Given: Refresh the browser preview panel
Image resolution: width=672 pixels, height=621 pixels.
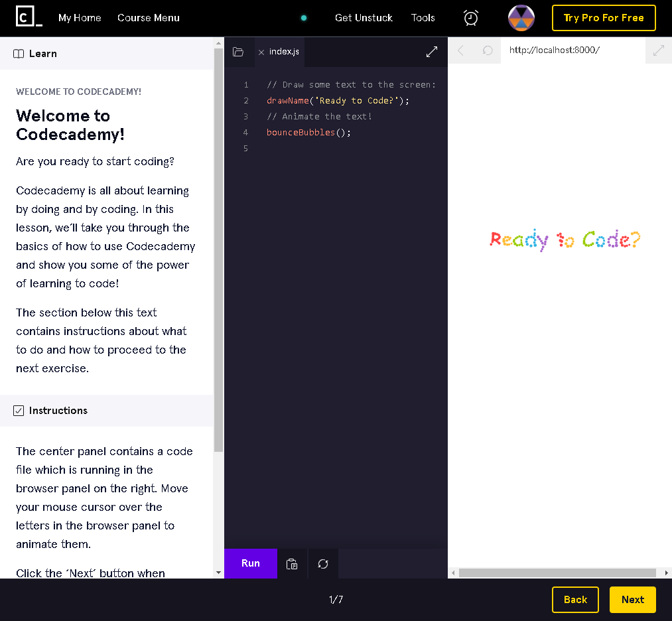Looking at the screenshot, I should click(x=488, y=50).
